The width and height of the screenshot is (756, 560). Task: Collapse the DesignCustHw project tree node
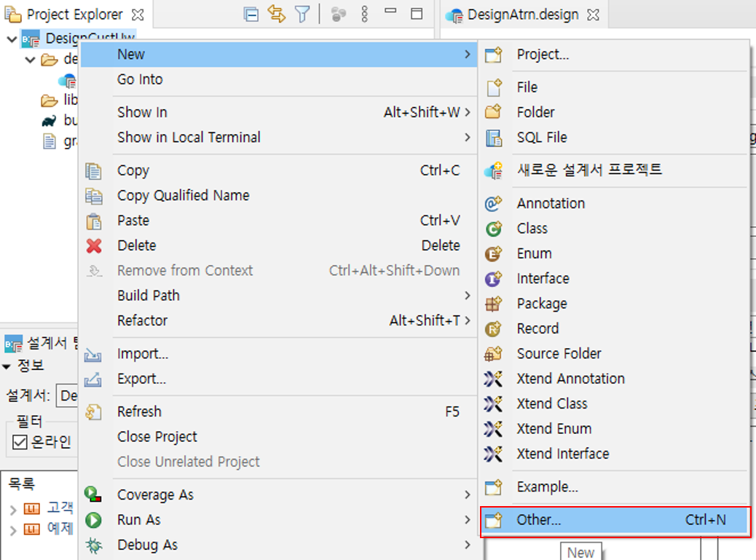click(x=11, y=39)
